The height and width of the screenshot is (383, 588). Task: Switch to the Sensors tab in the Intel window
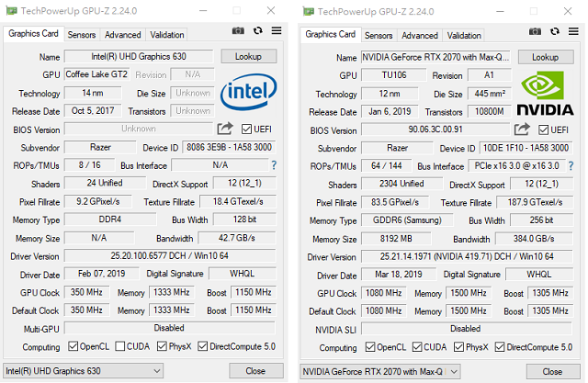(x=81, y=35)
